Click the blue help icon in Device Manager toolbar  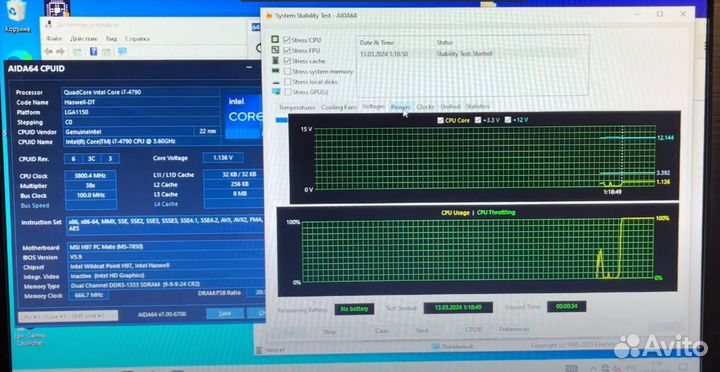[x=93, y=51]
